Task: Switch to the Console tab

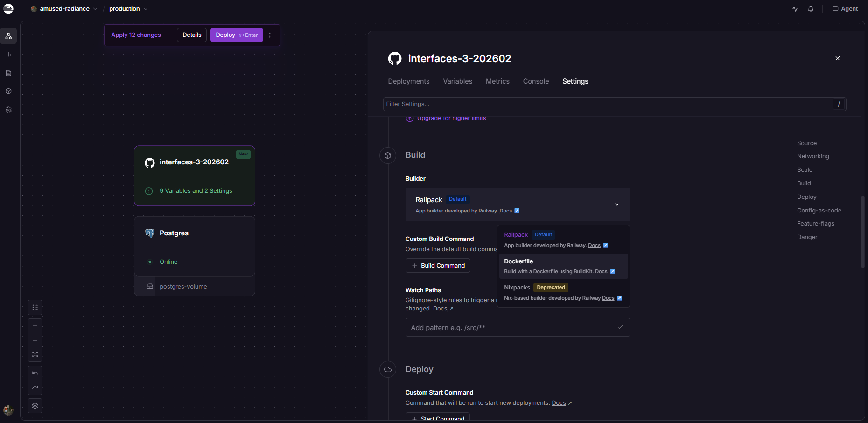Action: 536,81
